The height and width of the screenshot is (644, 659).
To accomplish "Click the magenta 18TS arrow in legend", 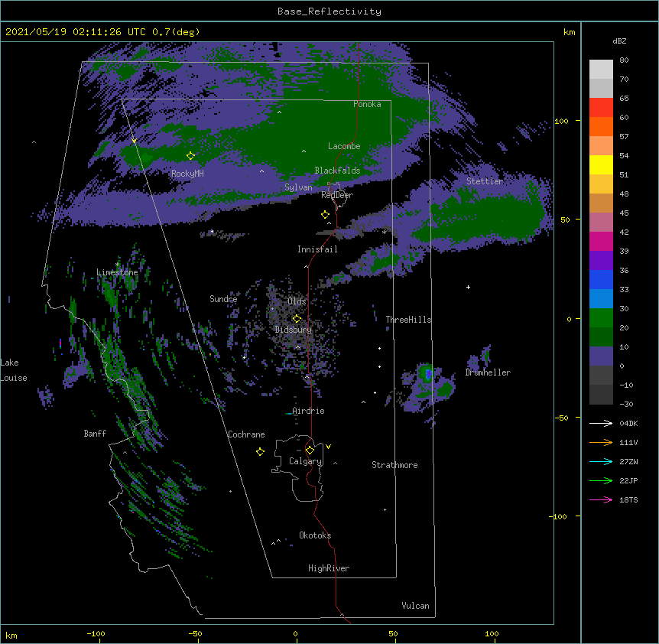I will pos(601,499).
